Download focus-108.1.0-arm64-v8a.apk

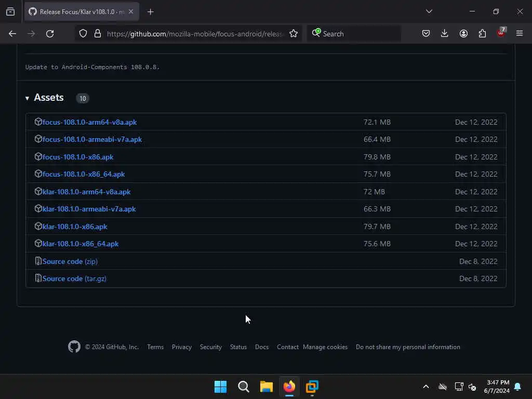pyautogui.click(x=89, y=122)
